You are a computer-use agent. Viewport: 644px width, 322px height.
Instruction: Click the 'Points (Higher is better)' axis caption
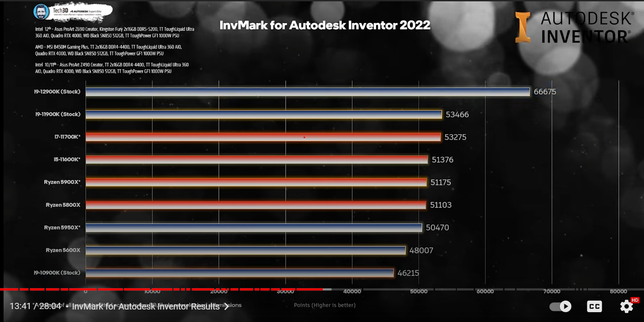coord(324,305)
